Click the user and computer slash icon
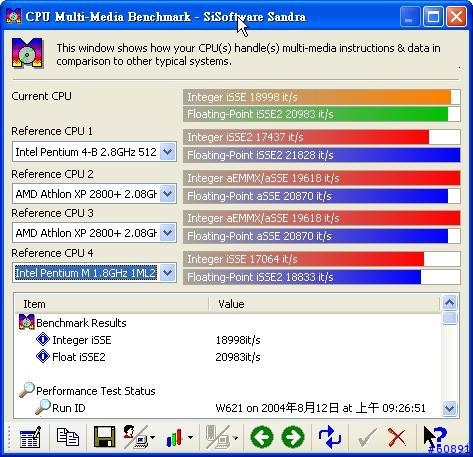 pos(136,437)
